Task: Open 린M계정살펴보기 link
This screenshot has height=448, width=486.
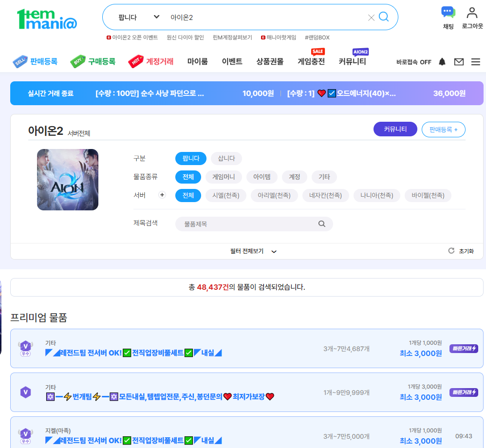Action: coord(232,37)
